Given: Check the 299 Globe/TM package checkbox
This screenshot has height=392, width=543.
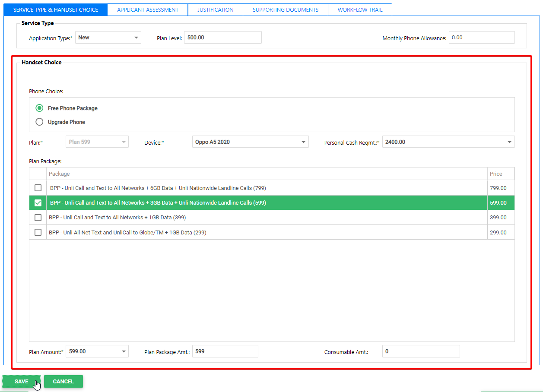Looking at the screenshot, I should [x=38, y=232].
